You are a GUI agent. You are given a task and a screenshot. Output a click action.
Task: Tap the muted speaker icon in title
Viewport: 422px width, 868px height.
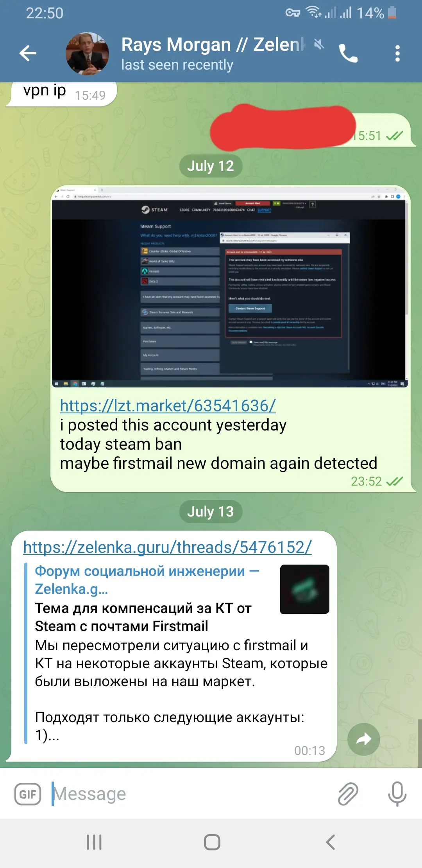coord(319,44)
